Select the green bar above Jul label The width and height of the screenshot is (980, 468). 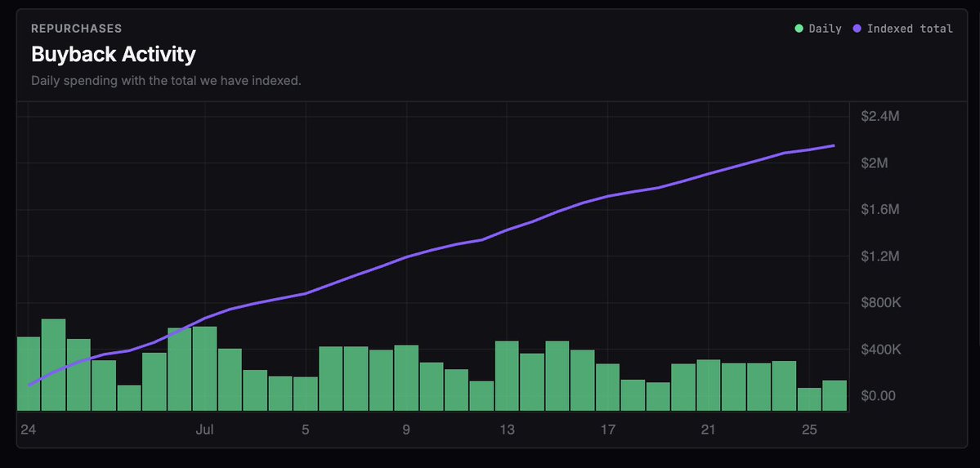point(204,368)
